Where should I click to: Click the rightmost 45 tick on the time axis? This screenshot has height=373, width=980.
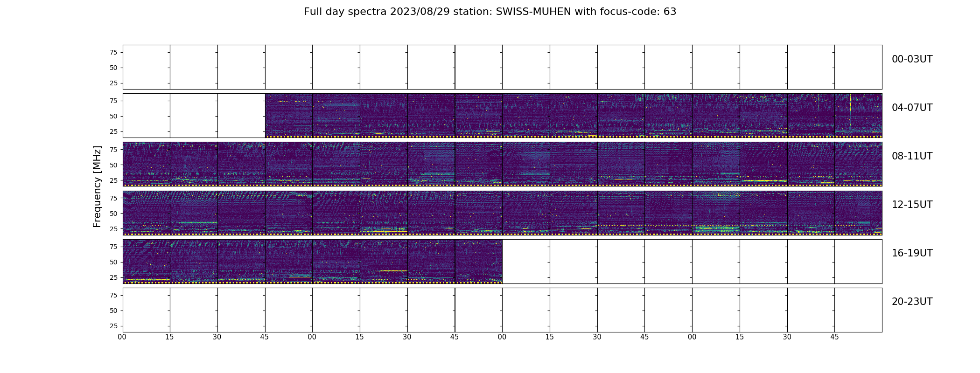[834, 337]
